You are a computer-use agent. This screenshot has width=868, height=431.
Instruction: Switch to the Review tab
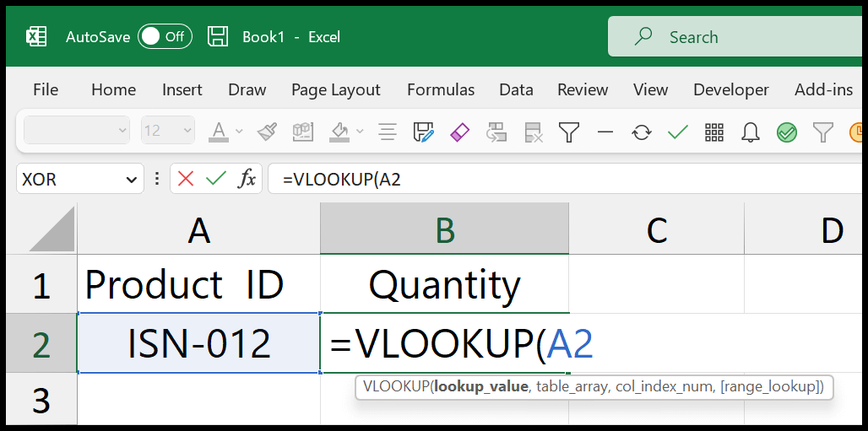coord(583,89)
